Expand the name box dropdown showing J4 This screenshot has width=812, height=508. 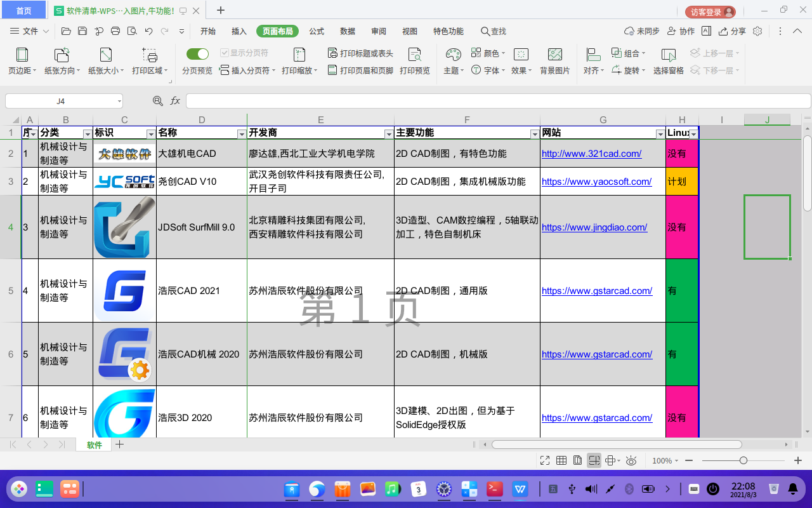tap(119, 101)
